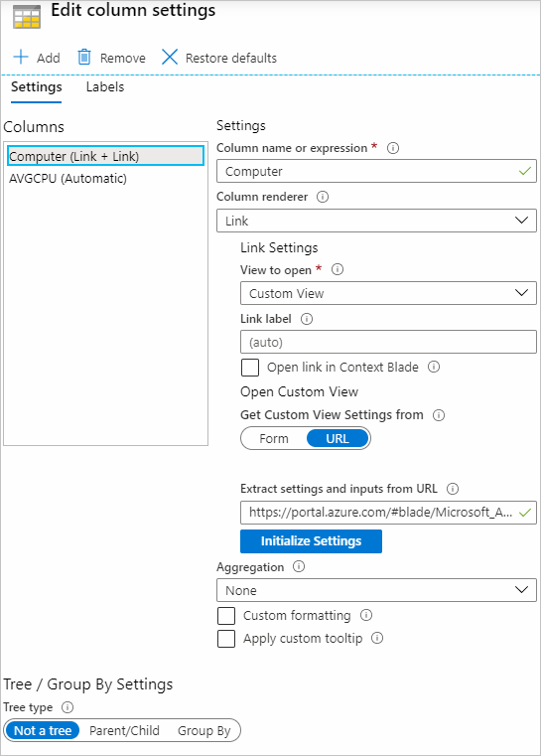Check the Custom formatting checkbox
This screenshot has width=541, height=756.
(x=226, y=616)
